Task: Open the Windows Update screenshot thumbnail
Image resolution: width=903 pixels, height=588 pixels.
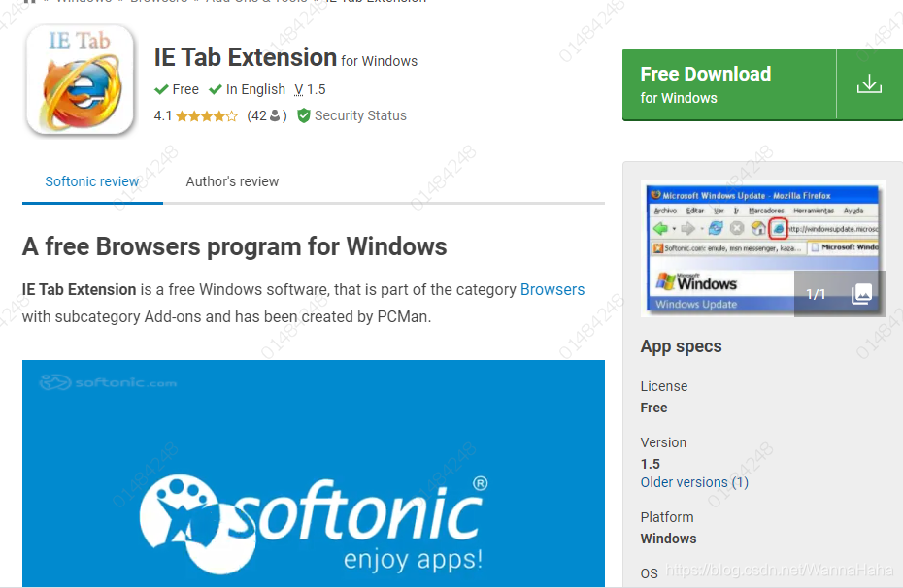Action: click(762, 248)
